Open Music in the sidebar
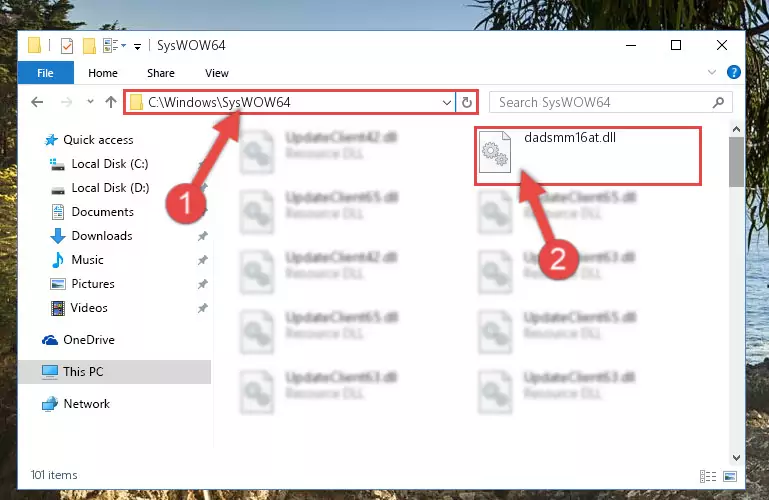Screen dimensions: 769x500 click(x=87, y=260)
